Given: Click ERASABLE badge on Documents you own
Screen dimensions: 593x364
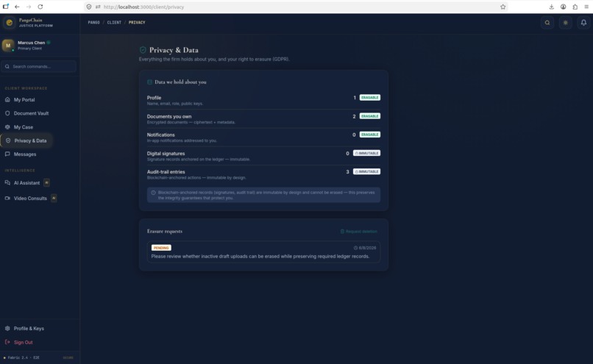Looking at the screenshot, I should coord(369,116).
